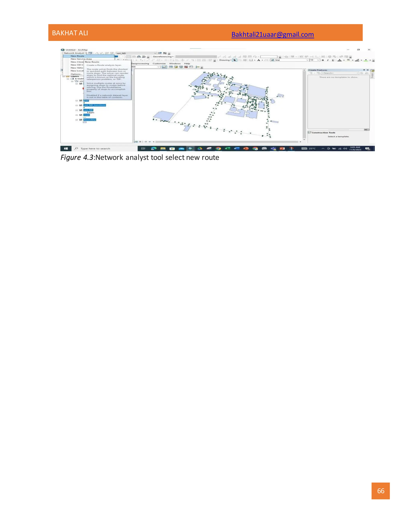Toggle the Editor Toolbar icon

point(164,67)
